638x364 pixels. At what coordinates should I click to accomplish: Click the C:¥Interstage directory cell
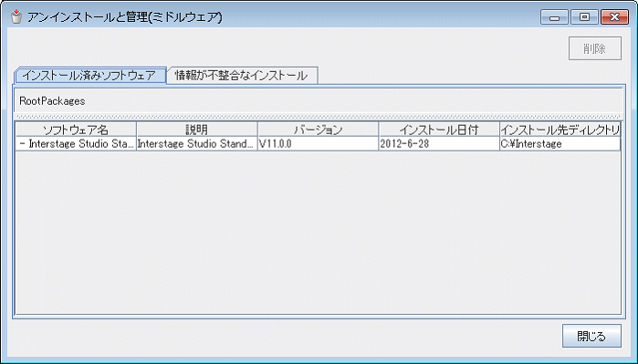pyautogui.click(x=560, y=144)
